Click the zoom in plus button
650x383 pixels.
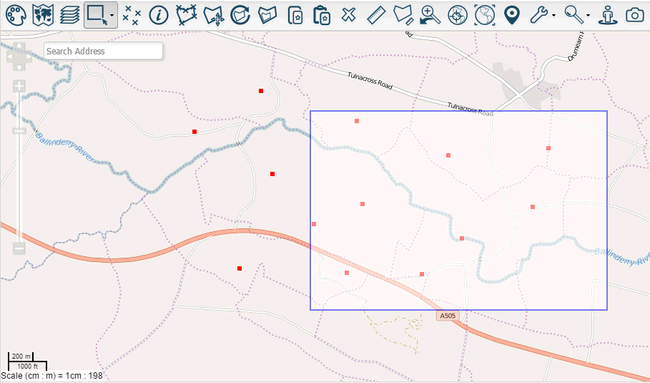19,86
